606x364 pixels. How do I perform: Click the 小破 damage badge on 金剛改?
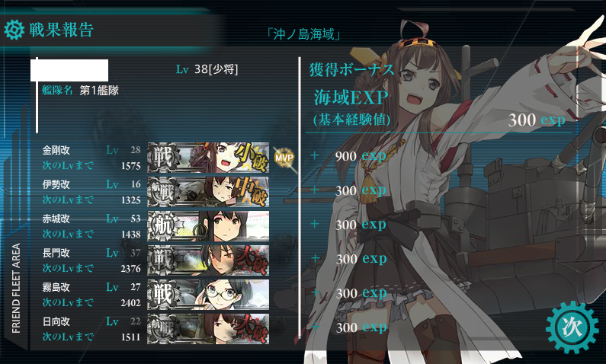[252, 157]
